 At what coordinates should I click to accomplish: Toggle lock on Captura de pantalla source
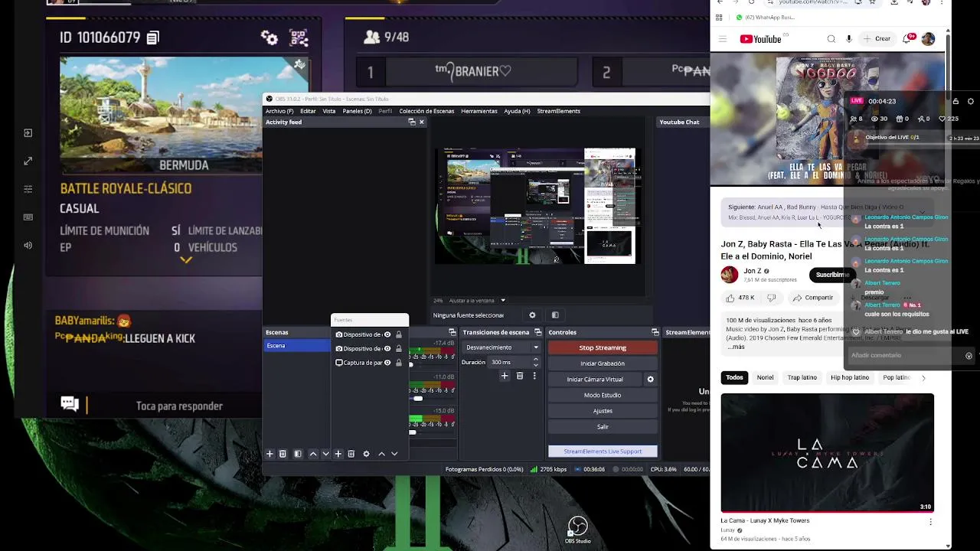pyautogui.click(x=399, y=363)
